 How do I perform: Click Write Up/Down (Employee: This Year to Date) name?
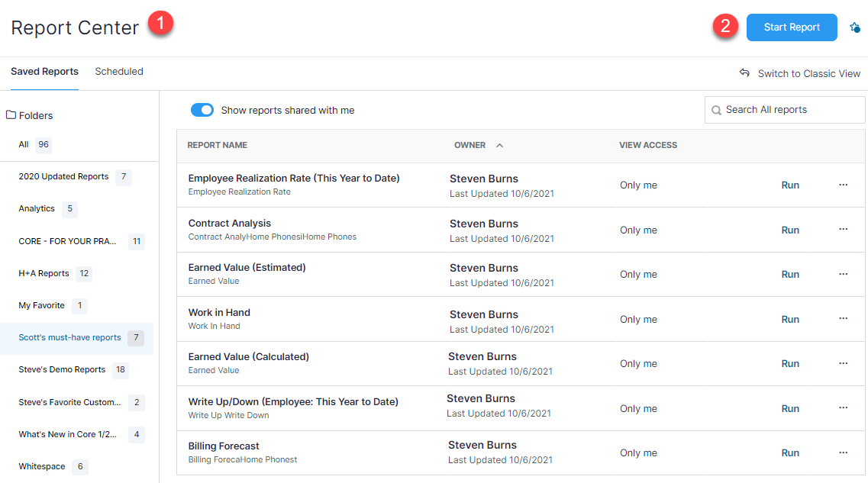tap(293, 401)
